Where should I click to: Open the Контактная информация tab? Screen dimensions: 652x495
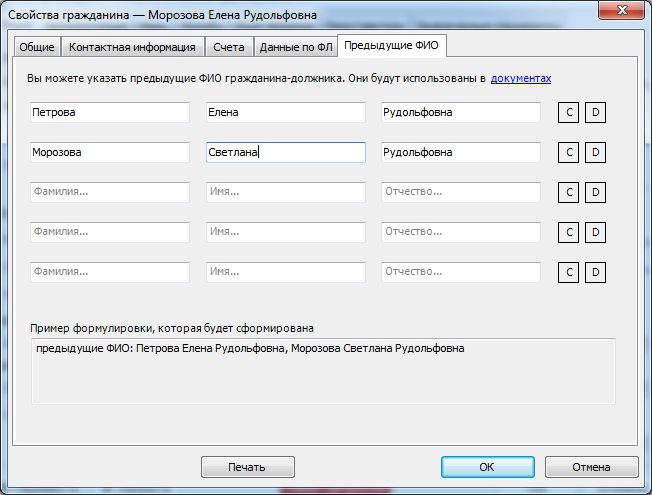coord(132,47)
